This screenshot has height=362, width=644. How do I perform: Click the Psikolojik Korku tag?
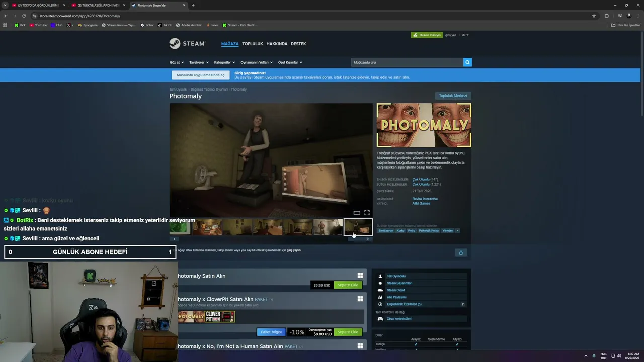click(x=429, y=231)
